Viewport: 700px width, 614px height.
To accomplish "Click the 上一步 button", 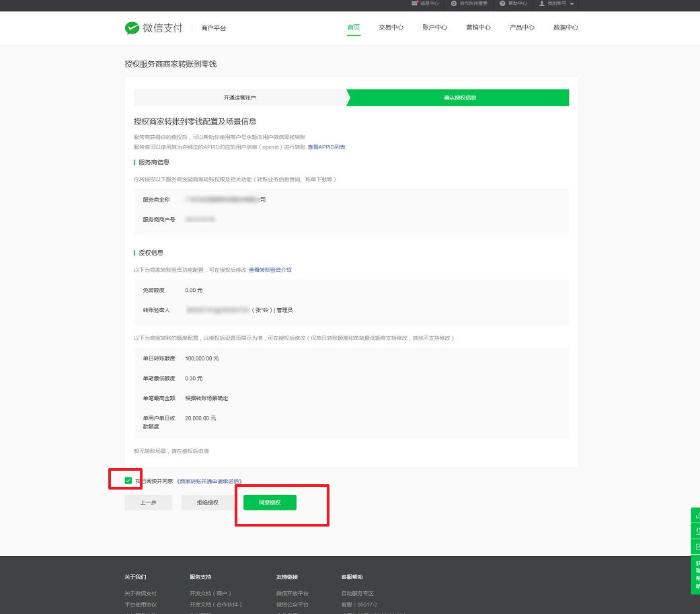I will tap(148, 502).
